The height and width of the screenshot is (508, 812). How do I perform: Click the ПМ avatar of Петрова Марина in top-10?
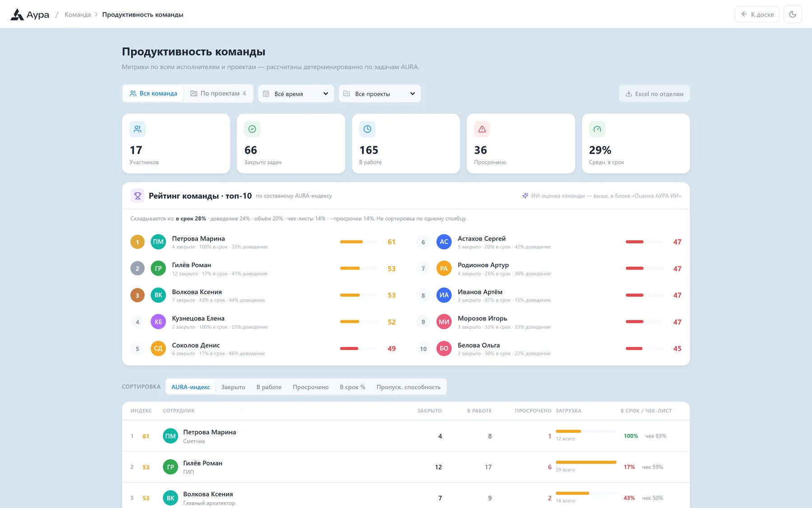(x=158, y=242)
